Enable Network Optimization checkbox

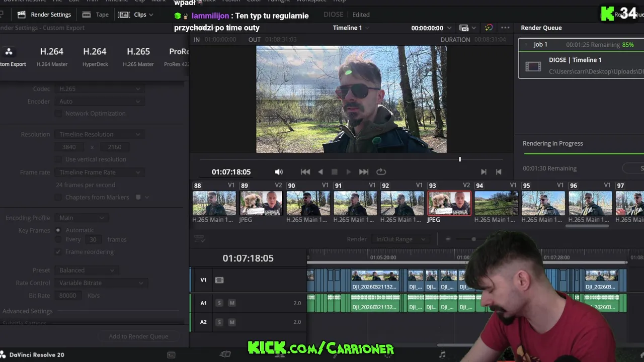[x=58, y=114]
